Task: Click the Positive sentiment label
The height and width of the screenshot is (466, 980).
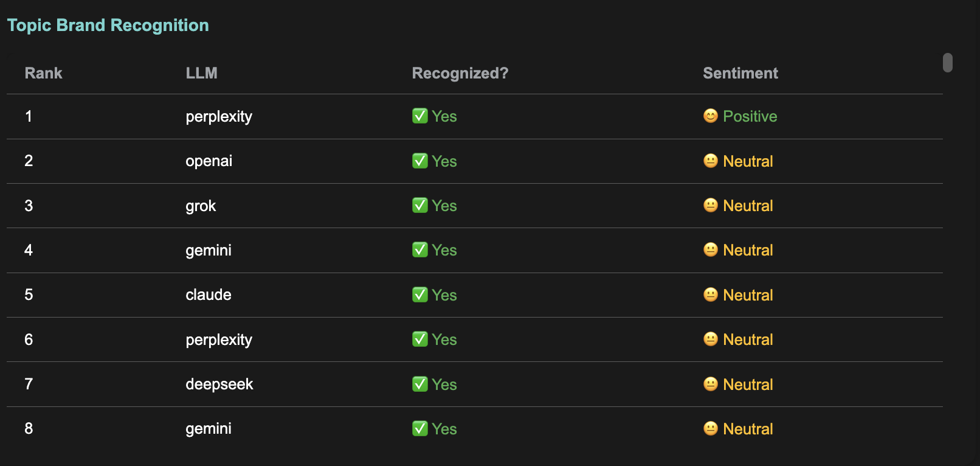Action: [x=750, y=116]
